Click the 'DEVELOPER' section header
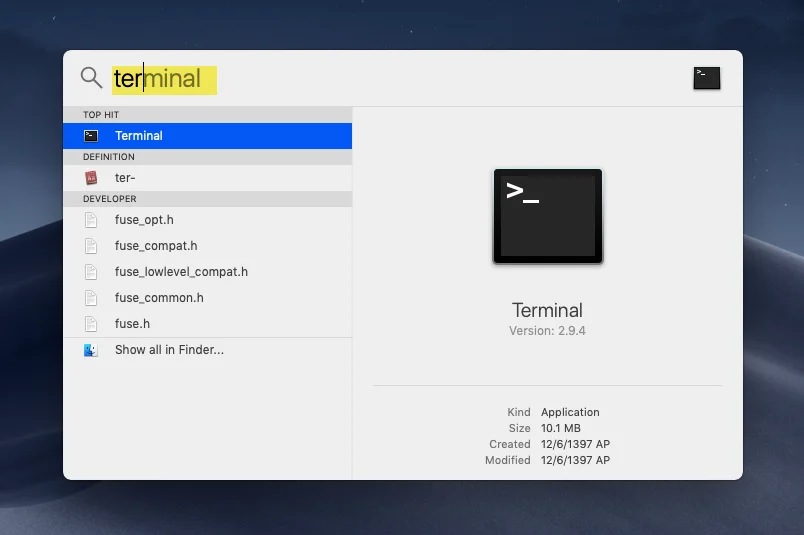 pos(110,199)
